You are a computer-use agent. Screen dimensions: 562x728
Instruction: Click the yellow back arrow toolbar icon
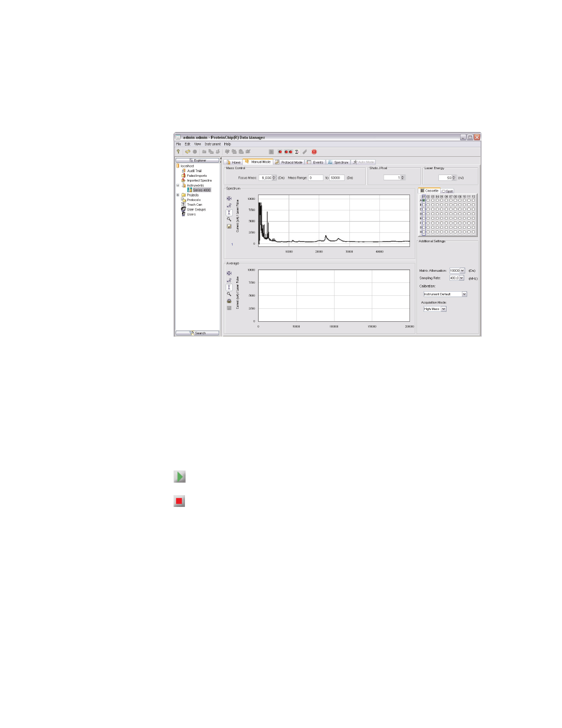(x=187, y=151)
